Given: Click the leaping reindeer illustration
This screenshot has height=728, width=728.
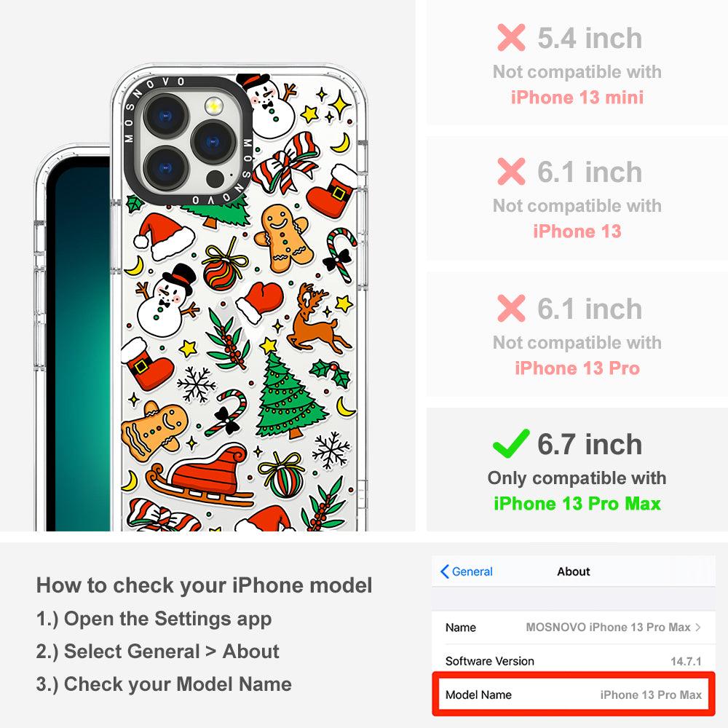Looking at the screenshot, I should (316, 319).
